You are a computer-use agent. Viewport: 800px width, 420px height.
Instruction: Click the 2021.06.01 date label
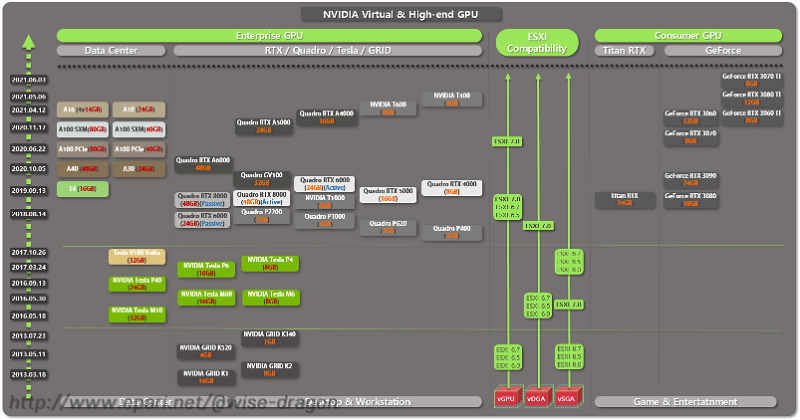tap(29, 80)
